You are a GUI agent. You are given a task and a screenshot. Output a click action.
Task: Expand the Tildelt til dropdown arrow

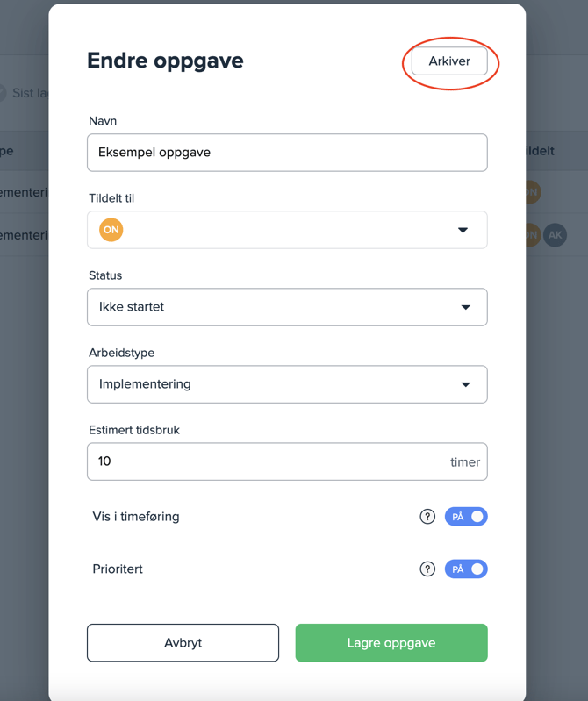pyautogui.click(x=463, y=230)
